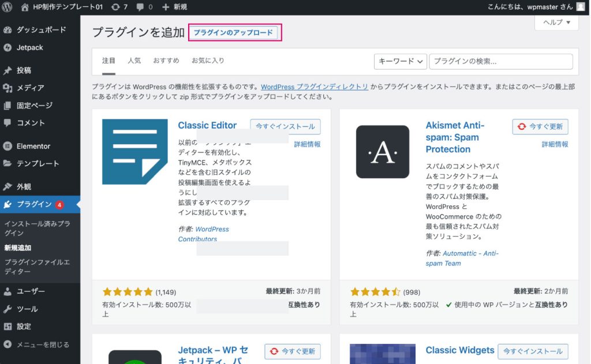Screen dimensions: 591x364
Task: Click the Classic Editor title link
Action: coord(207,126)
